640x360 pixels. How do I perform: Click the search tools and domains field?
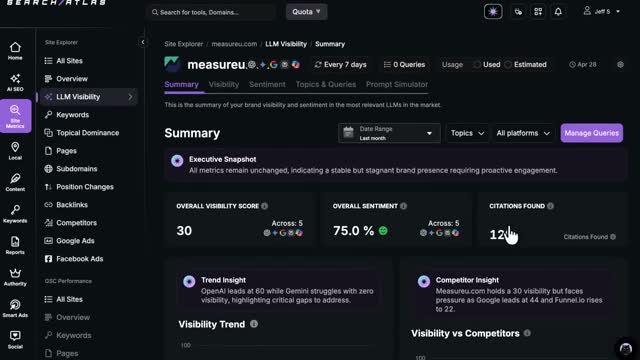211,12
